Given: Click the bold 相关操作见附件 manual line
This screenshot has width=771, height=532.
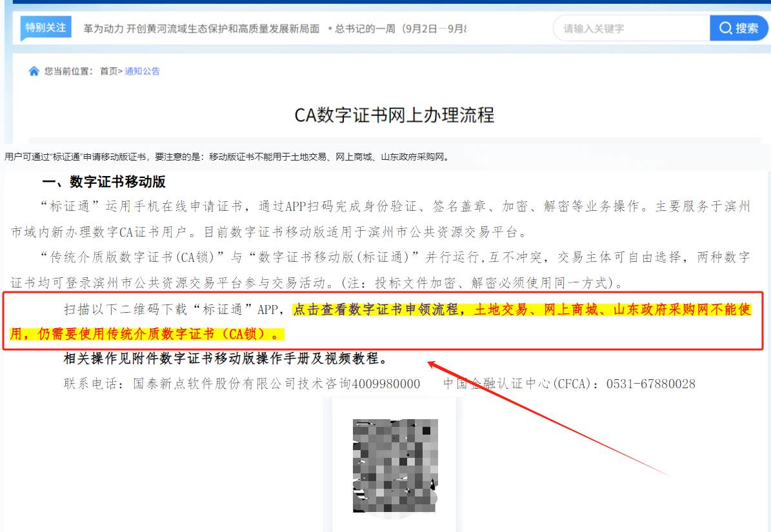Looking at the screenshot, I should pyautogui.click(x=225, y=359).
